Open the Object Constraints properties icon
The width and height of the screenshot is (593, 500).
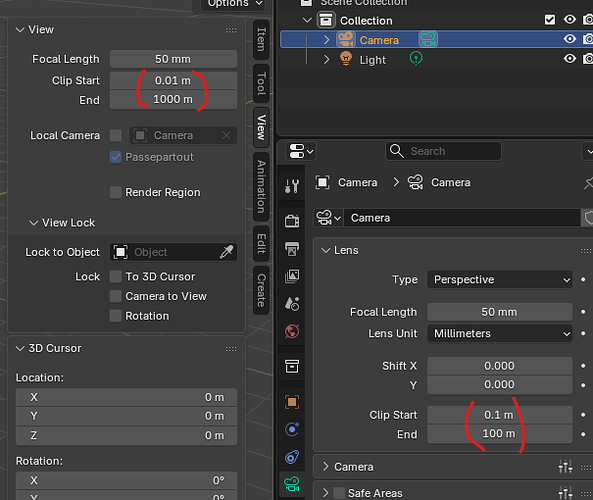click(x=292, y=457)
